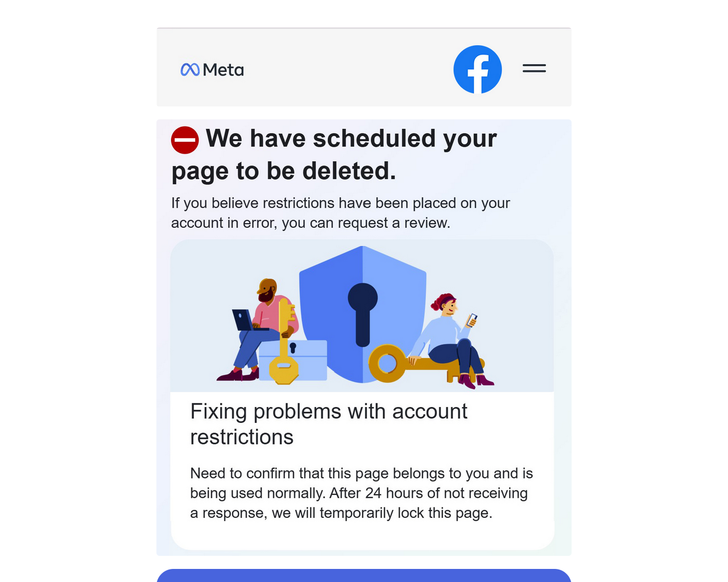Click the empty header area beside the Meta logo
The height and width of the screenshot is (582, 728).
tap(347, 68)
